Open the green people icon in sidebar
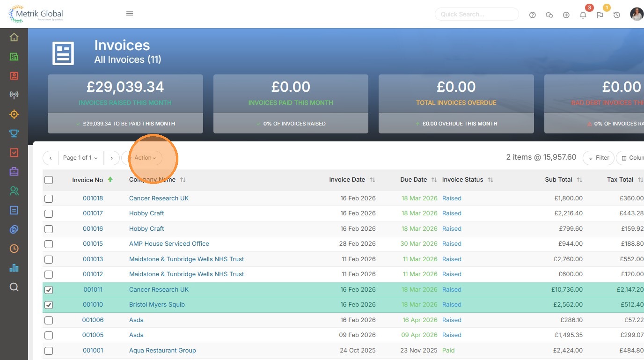This screenshot has width=644, height=360. [14, 191]
